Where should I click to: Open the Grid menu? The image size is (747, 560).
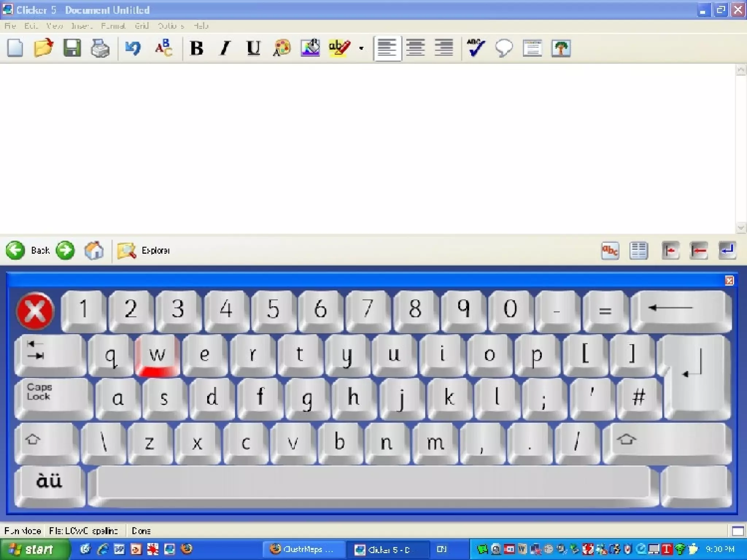click(x=142, y=26)
